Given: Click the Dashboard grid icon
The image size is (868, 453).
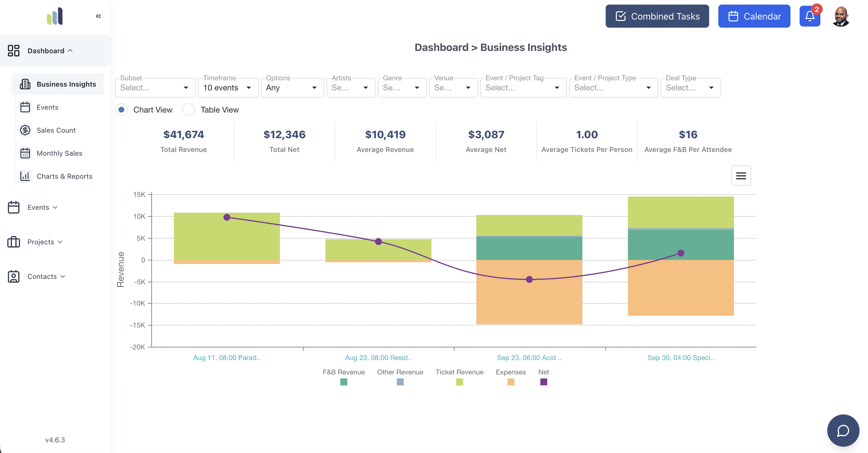Looking at the screenshot, I should [x=14, y=51].
